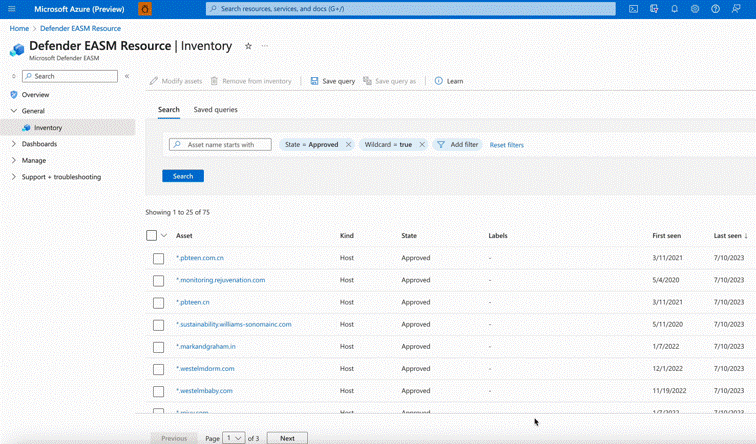Screen dimensions: 756x444
Task: Switch to the Saved queries tab
Action: coord(216,109)
